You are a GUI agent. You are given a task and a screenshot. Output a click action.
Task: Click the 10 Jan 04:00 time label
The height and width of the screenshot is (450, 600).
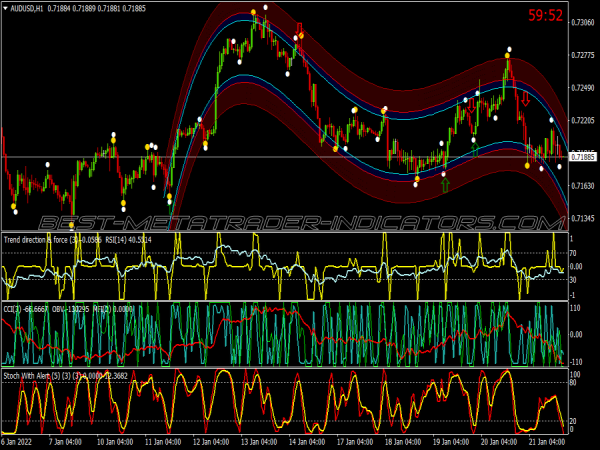(115, 442)
